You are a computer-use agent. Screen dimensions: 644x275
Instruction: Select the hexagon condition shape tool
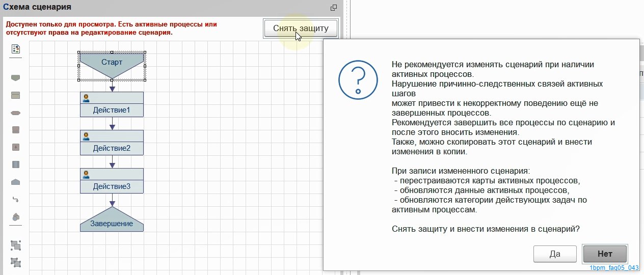(16, 113)
